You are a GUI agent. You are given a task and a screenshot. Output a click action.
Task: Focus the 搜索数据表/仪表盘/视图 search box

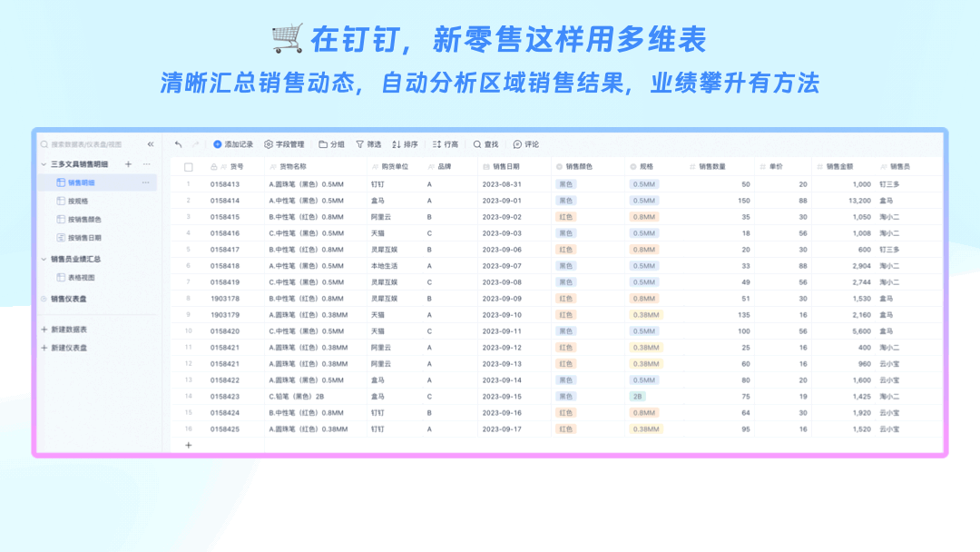(x=87, y=144)
